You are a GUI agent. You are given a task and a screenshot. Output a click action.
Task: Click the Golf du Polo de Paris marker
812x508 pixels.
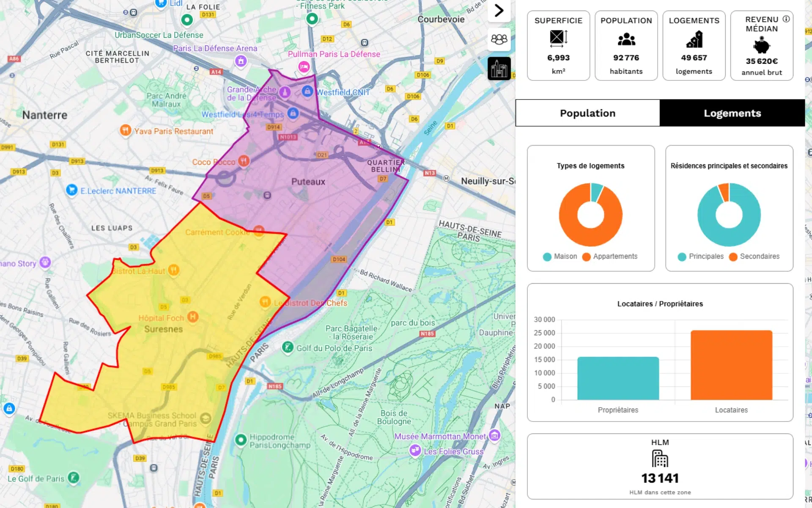click(x=288, y=348)
